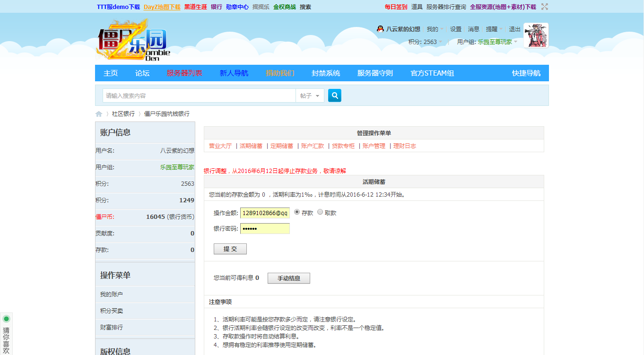Open the 勋章中心 top link

click(x=237, y=7)
